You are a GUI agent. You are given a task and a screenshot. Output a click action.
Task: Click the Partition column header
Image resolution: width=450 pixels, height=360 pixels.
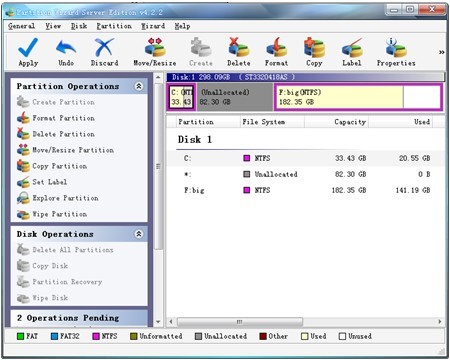pos(208,122)
